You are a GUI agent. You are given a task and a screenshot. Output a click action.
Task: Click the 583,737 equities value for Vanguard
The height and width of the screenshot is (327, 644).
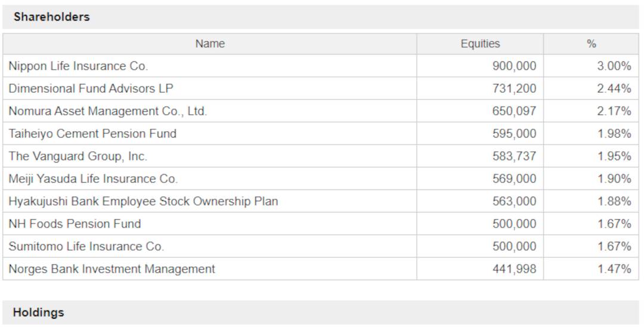514,156
